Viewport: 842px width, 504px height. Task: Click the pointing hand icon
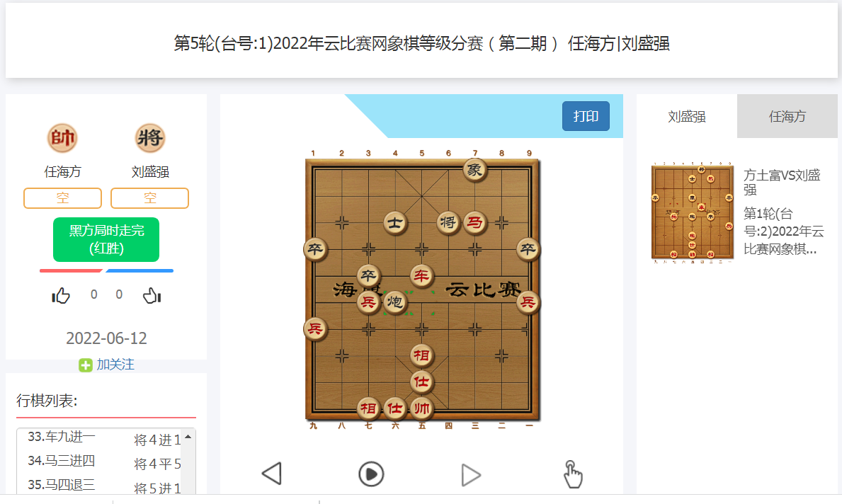point(572,474)
